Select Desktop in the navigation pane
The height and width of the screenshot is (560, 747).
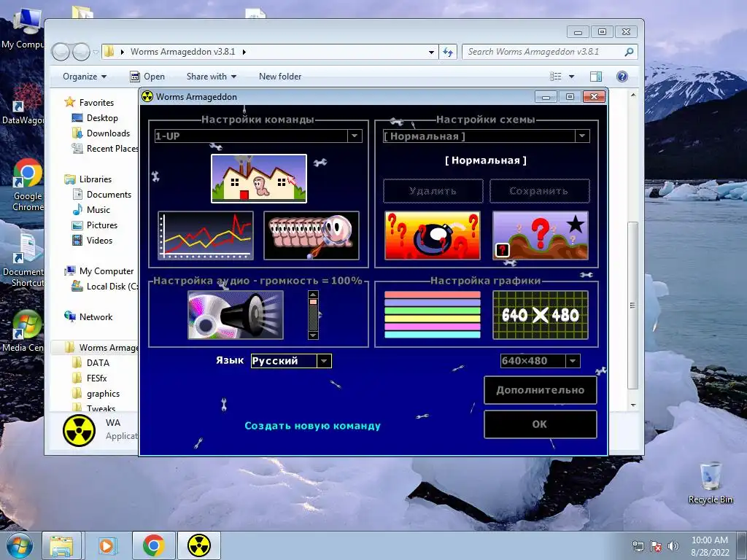tap(102, 117)
